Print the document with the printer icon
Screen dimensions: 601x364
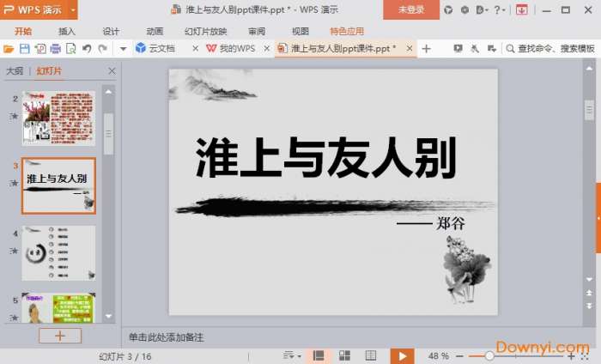[x=56, y=49]
